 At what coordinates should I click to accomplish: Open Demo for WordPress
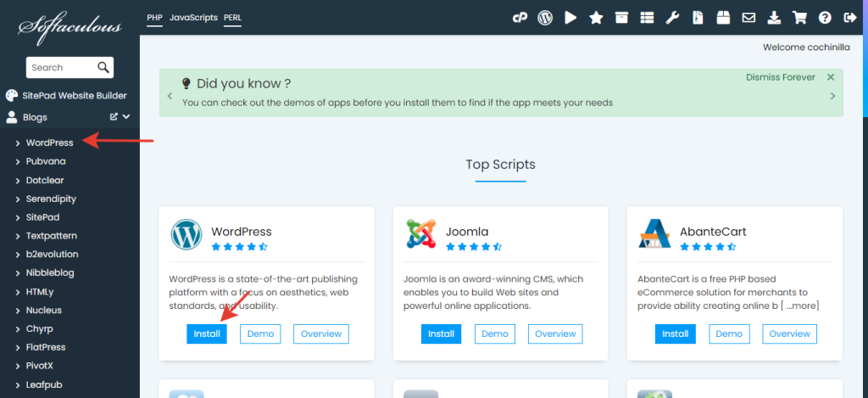pos(260,334)
